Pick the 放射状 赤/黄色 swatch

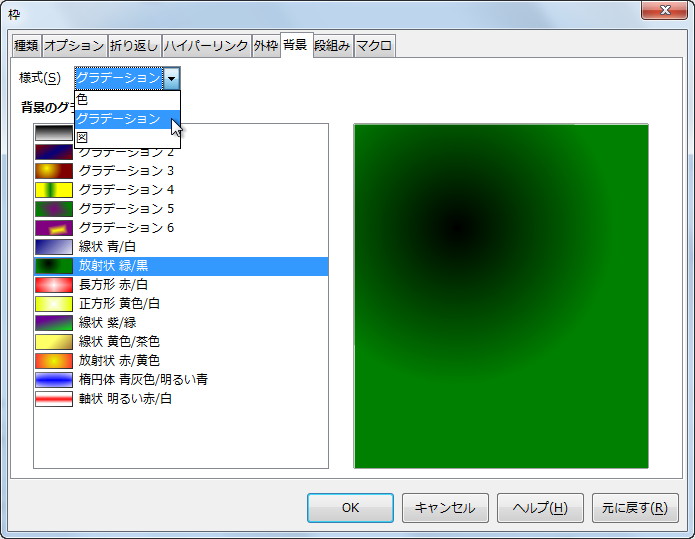[54, 361]
